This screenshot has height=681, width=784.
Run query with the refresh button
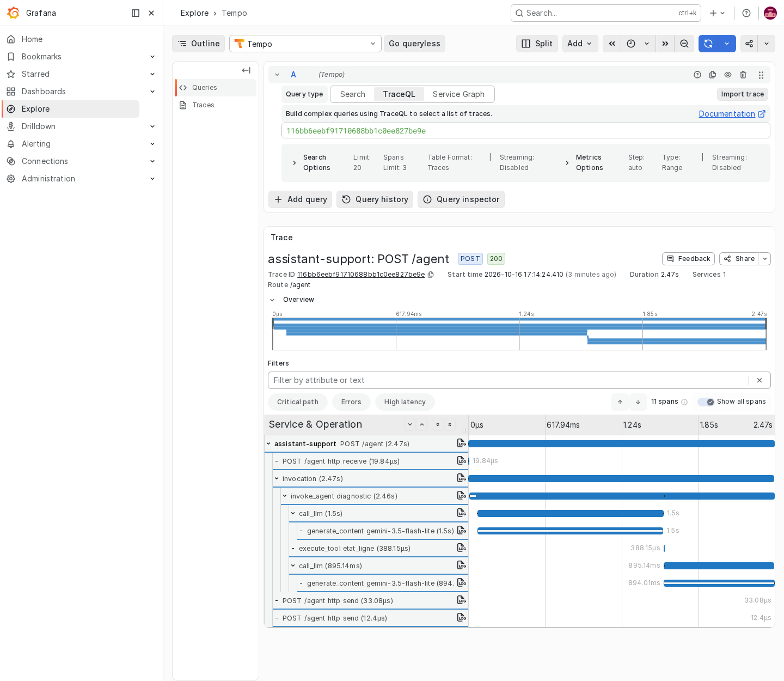pos(708,44)
